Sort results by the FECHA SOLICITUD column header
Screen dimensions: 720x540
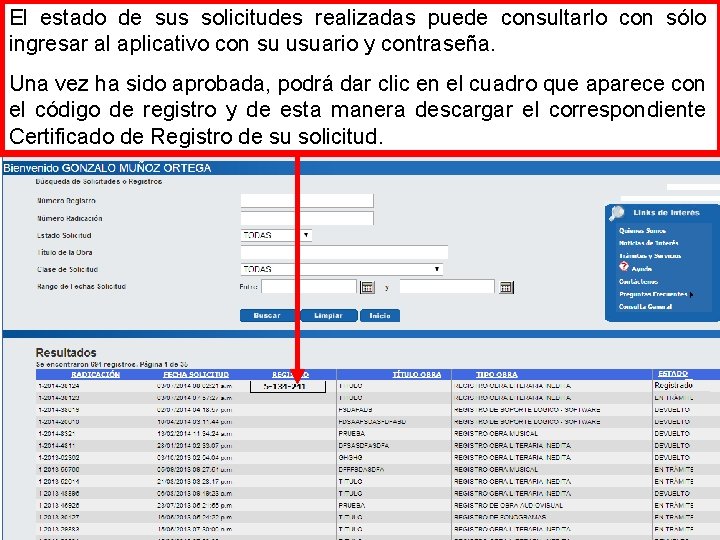[196, 374]
